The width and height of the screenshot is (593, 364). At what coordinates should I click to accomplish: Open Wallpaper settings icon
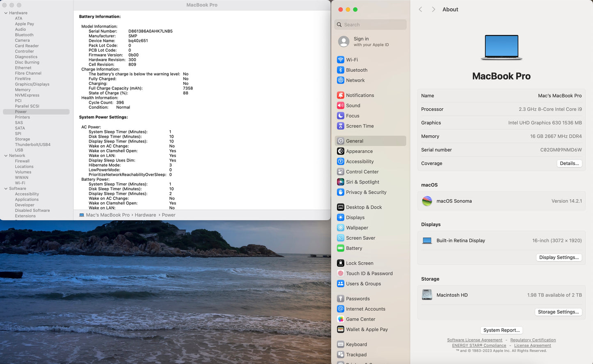pos(341,227)
